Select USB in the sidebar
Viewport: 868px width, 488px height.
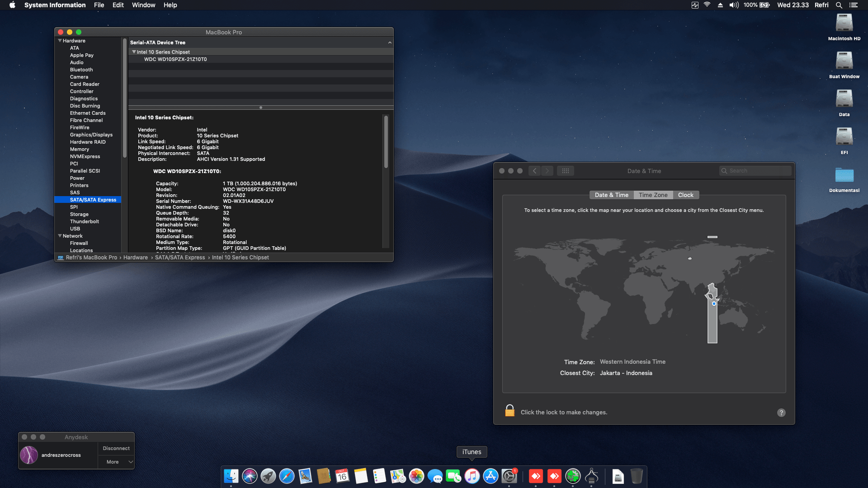[x=75, y=229]
